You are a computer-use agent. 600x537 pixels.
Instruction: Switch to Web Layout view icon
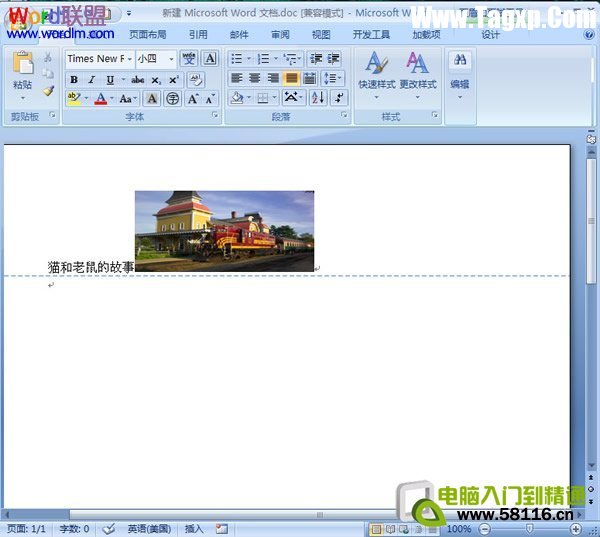click(x=404, y=529)
